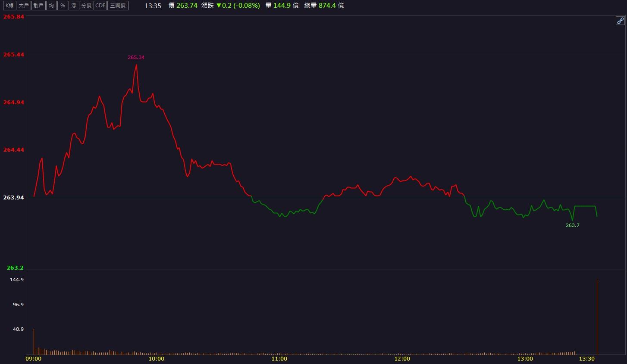Click the 13:30 time axis label
The width and height of the screenshot is (627, 364).
(587, 358)
